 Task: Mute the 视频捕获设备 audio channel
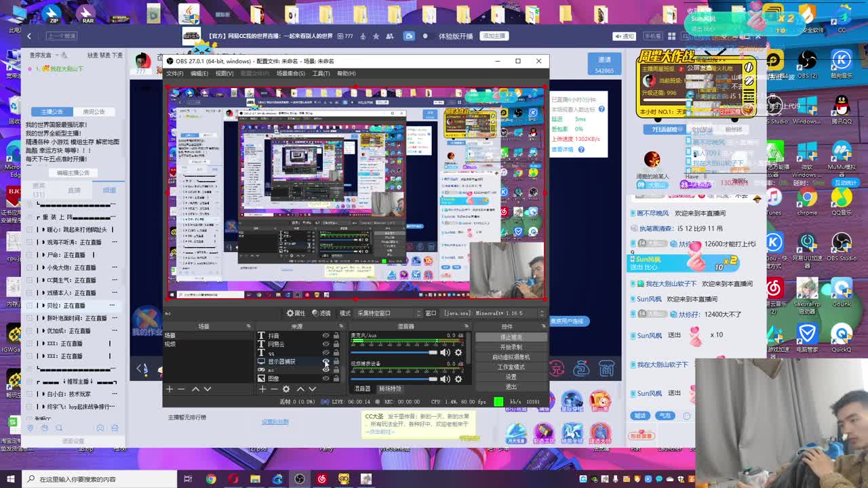click(x=445, y=379)
